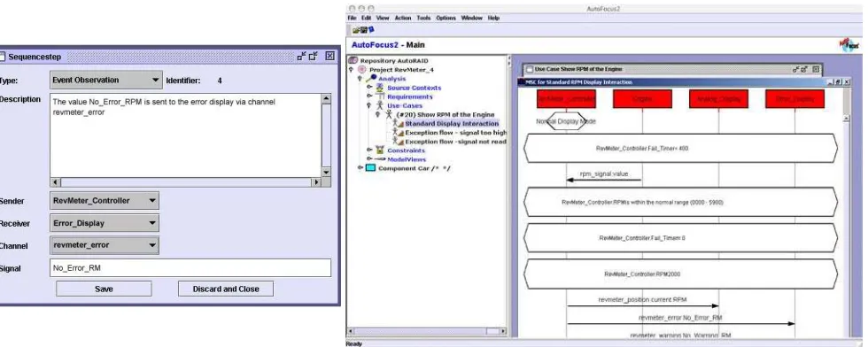This screenshot has height=347, width=868.
Task: Click the Use-Cases actor icon
Action: coord(380,105)
